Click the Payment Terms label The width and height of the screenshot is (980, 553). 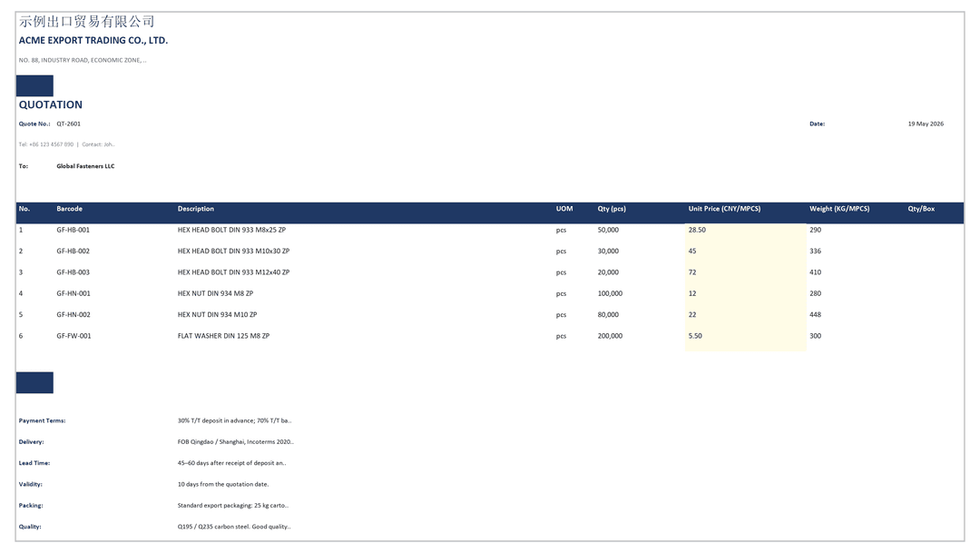tap(42, 421)
